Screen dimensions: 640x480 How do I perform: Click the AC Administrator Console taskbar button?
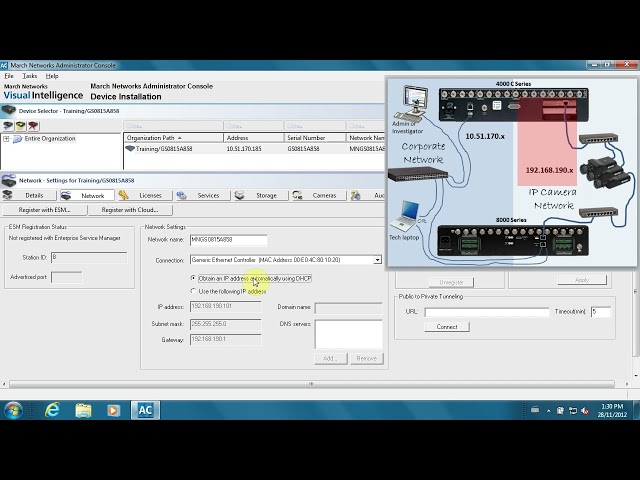(145, 410)
